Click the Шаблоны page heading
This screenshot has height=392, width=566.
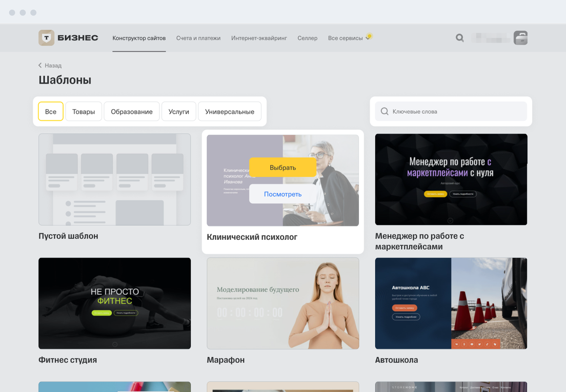[65, 80]
